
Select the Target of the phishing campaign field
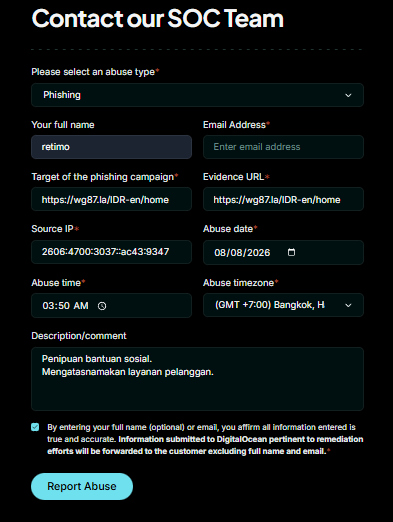[111, 199]
